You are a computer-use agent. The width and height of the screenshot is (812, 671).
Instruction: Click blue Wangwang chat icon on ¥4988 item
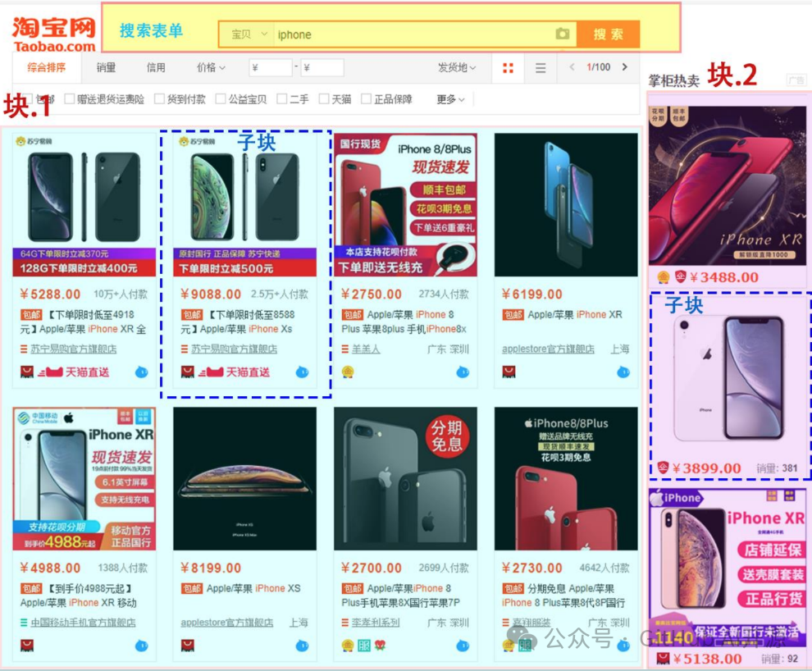click(141, 646)
